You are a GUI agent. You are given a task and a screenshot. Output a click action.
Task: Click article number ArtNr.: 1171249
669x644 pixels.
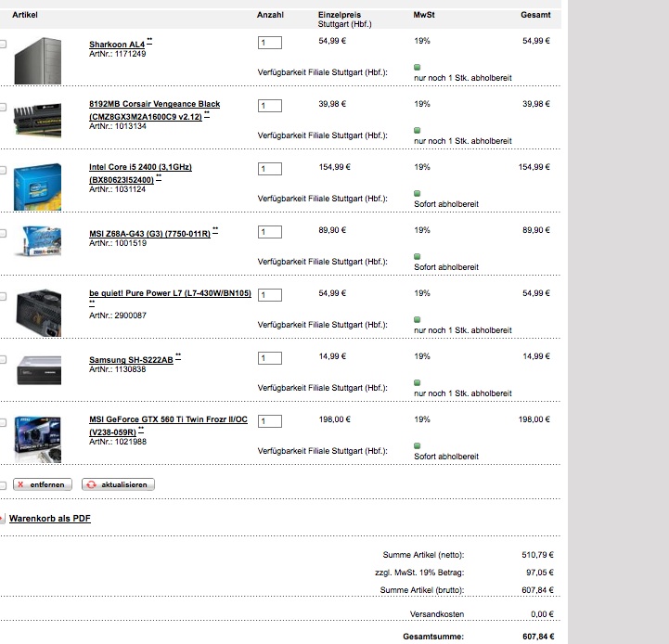117,54
